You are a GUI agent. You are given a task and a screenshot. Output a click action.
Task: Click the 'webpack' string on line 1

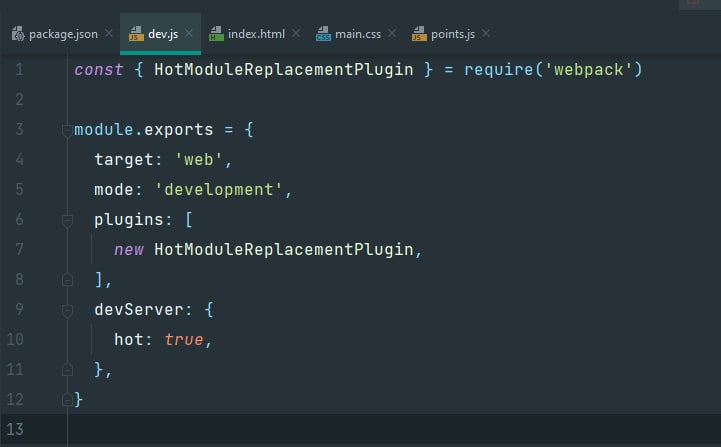(x=589, y=70)
